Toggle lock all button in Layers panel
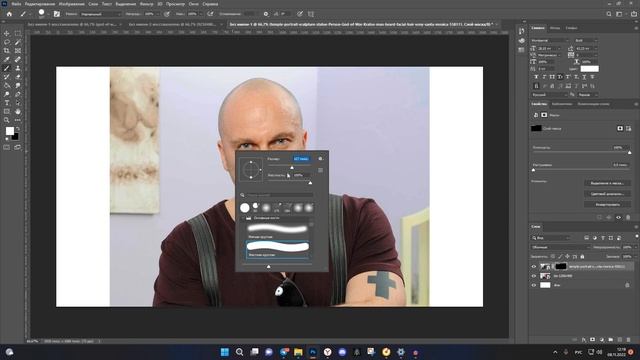640x360 pixels. coord(582,256)
